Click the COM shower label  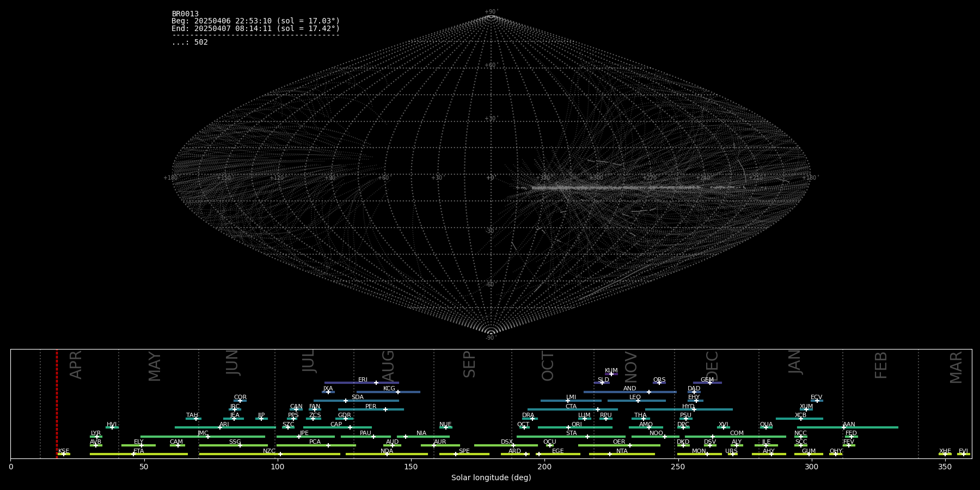(x=737, y=433)
